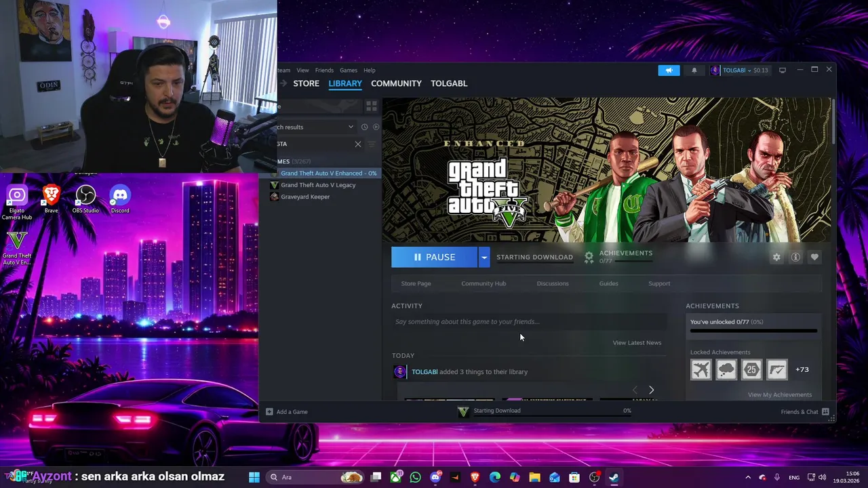Click achievements unlocked progress bar
The image size is (868, 488).
coord(753,331)
